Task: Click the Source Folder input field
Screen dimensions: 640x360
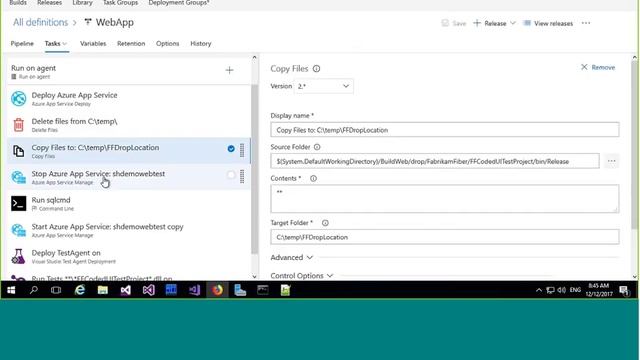Action: 435,161
